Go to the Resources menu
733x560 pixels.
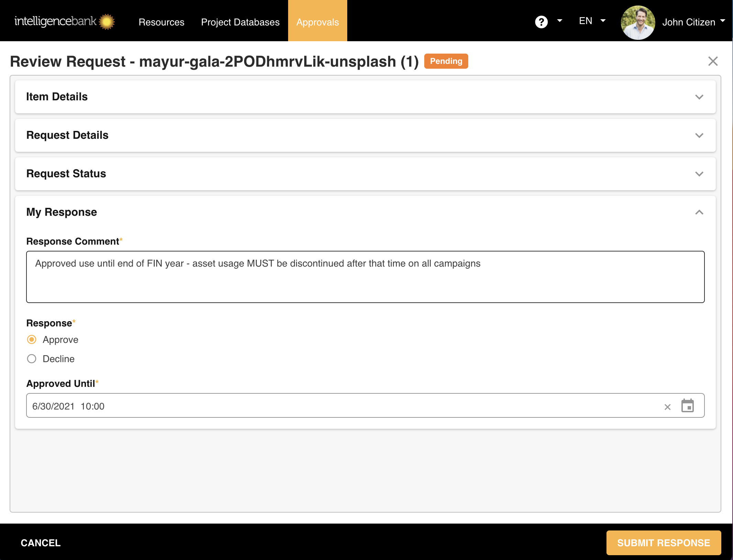(161, 22)
